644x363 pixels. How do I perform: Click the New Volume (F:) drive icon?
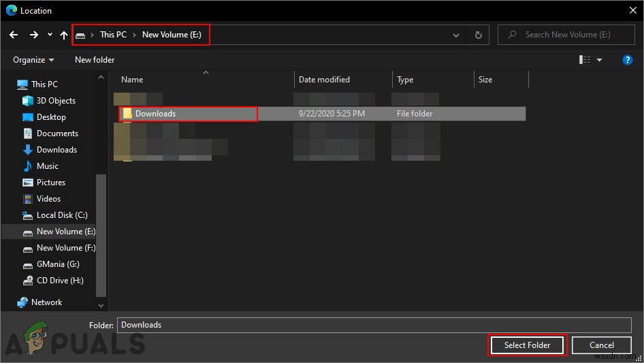(27, 249)
